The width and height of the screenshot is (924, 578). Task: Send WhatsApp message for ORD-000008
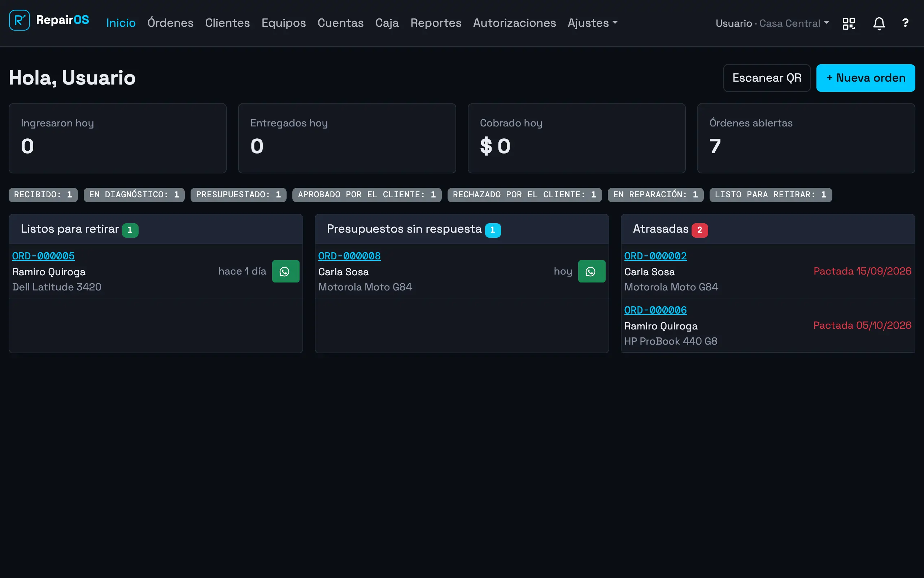tap(592, 271)
